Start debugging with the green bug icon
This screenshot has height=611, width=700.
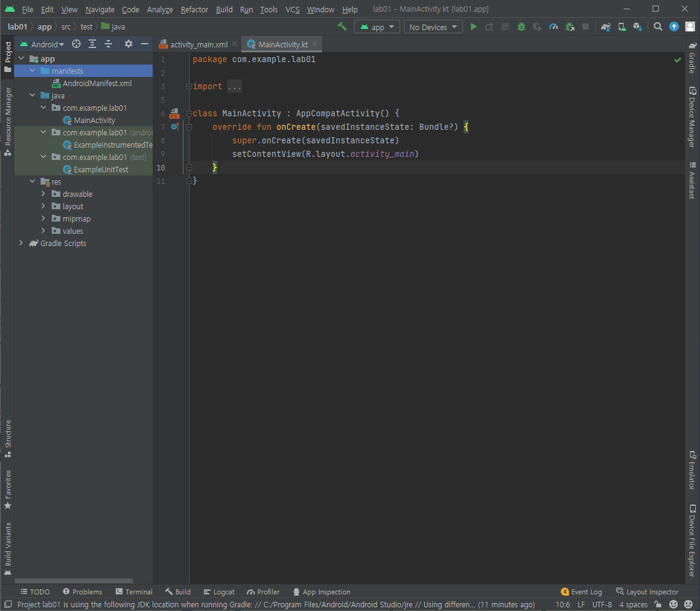(521, 27)
